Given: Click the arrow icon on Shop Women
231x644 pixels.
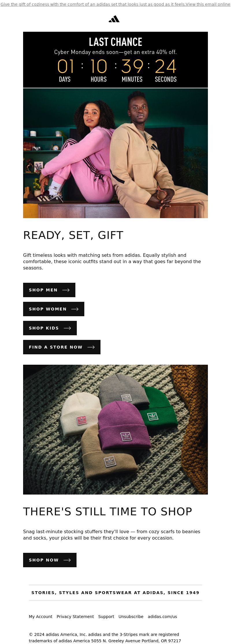Looking at the screenshot, I should click(x=75, y=309).
